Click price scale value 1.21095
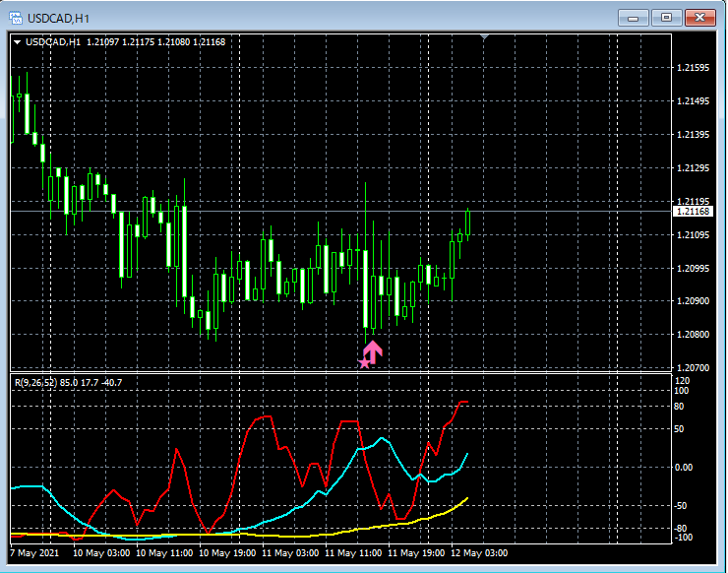728x573 pixels. click(693, 235)
